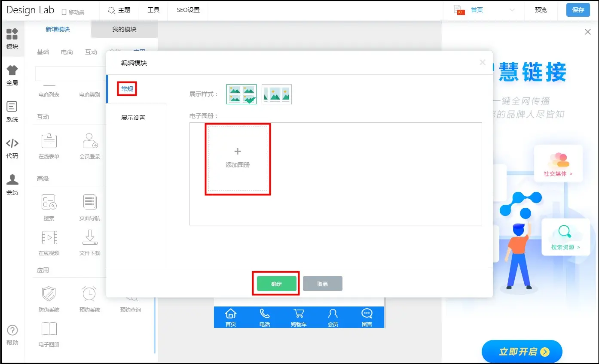This screenshot has height=364, width=599.
Task: Click the 系统 sidebar icon
Action: [x=12, y=112]
